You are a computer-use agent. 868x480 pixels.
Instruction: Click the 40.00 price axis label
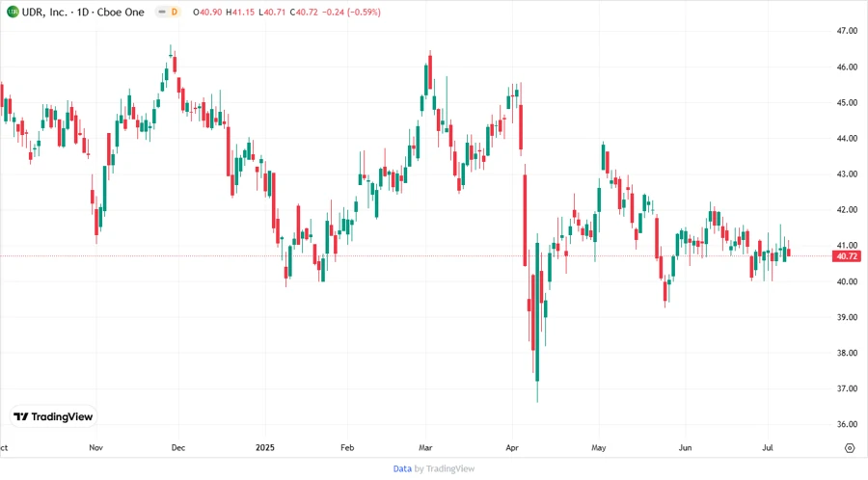click(847, 281)
